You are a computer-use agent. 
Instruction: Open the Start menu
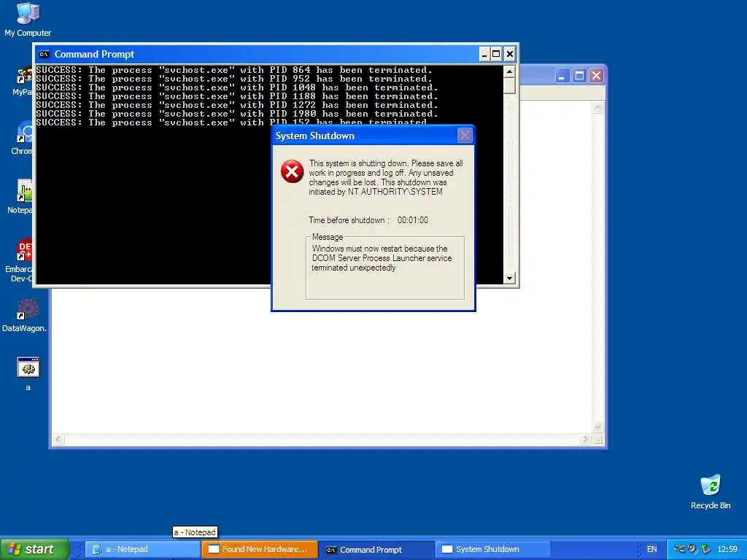point(35,549)
